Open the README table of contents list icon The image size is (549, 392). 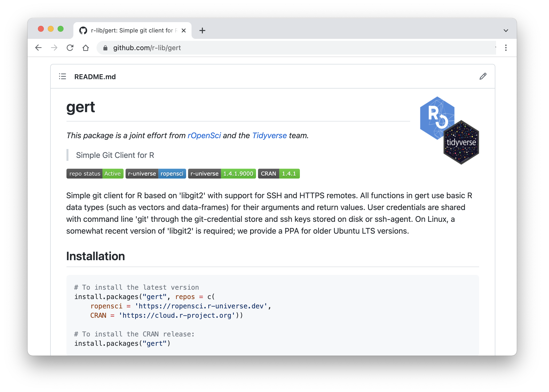(x=62, y=76)
